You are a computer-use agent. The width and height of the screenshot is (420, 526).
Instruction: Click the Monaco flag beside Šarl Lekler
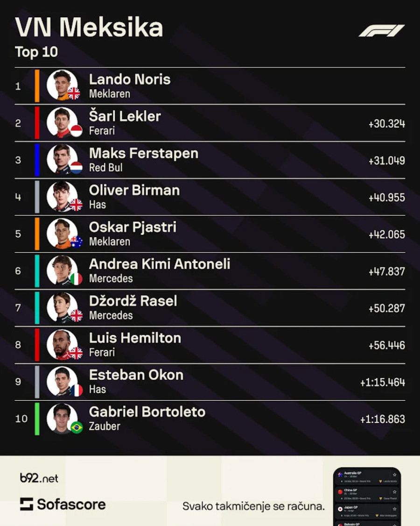(x=77, y=131)
